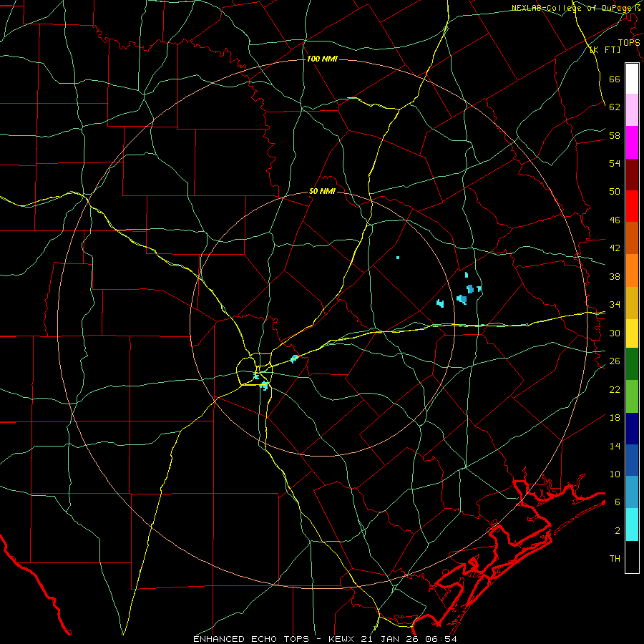The image size is (644, 644).
Task: Click the '34' legend value
Action: (x=615, y=305)
